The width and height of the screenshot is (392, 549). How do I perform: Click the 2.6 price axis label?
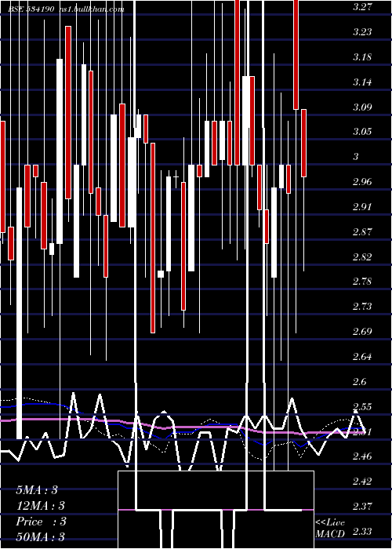pos(359,382)
